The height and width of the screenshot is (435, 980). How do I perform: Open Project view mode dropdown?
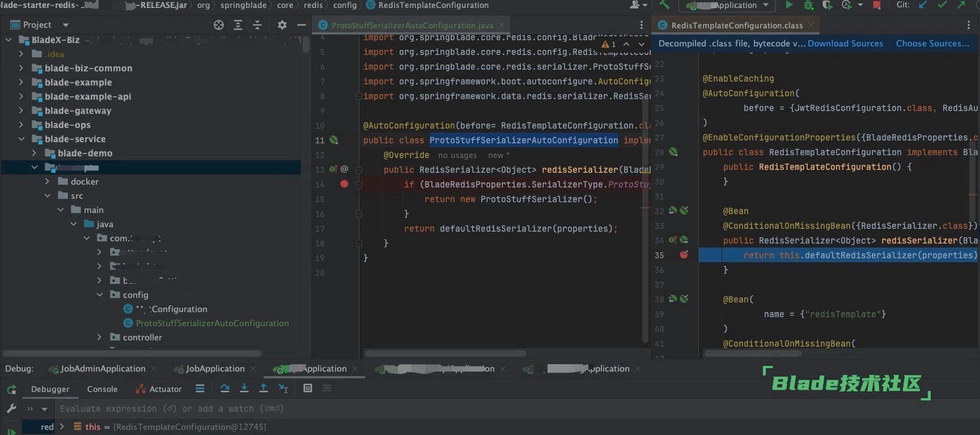[65, 25]
